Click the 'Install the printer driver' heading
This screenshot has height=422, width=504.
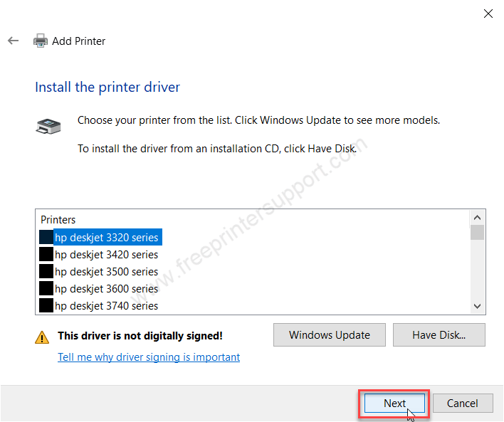tap(107, 87)
